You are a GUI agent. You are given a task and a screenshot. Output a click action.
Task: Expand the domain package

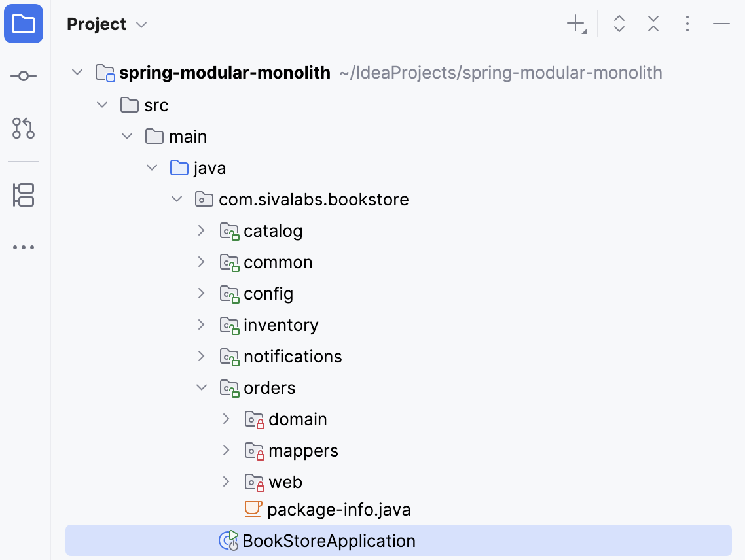[x=226, y=419]
